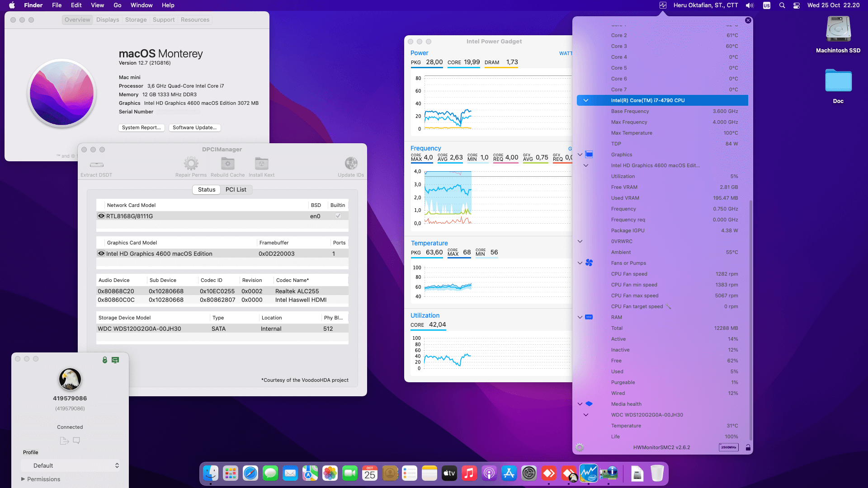
Task: Click the Repair Perms gear icon
Action: pos(191,164)
